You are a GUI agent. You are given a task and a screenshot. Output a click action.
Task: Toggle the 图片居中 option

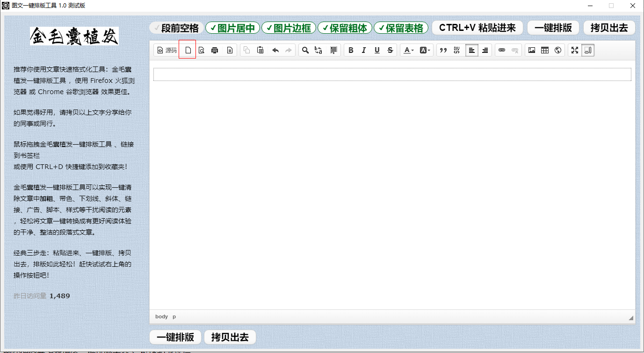point(232,28)
